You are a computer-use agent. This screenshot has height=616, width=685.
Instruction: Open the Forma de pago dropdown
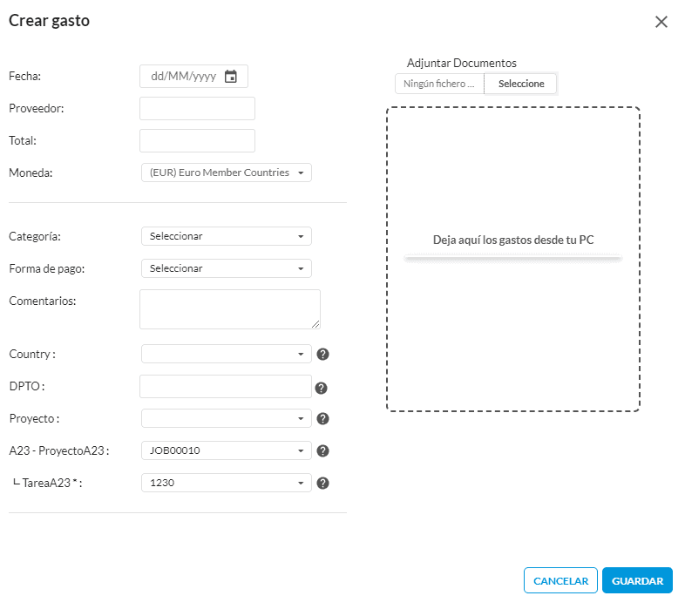[227, 268]
